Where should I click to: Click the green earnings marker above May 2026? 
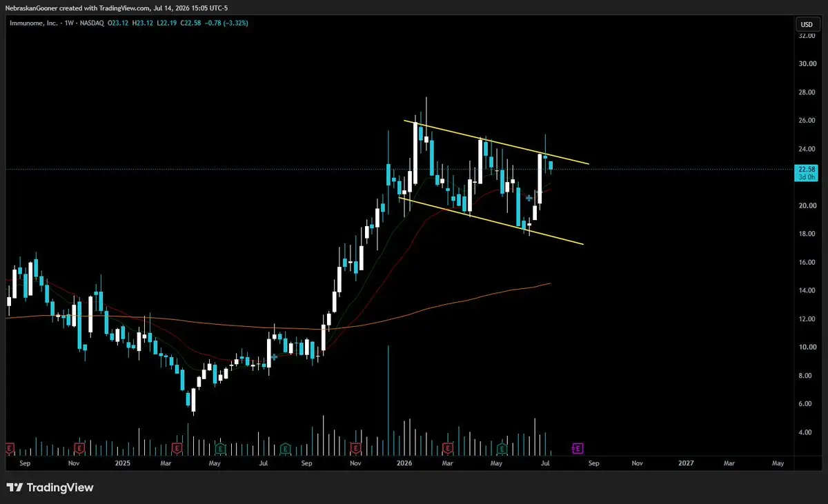point(503,448)
